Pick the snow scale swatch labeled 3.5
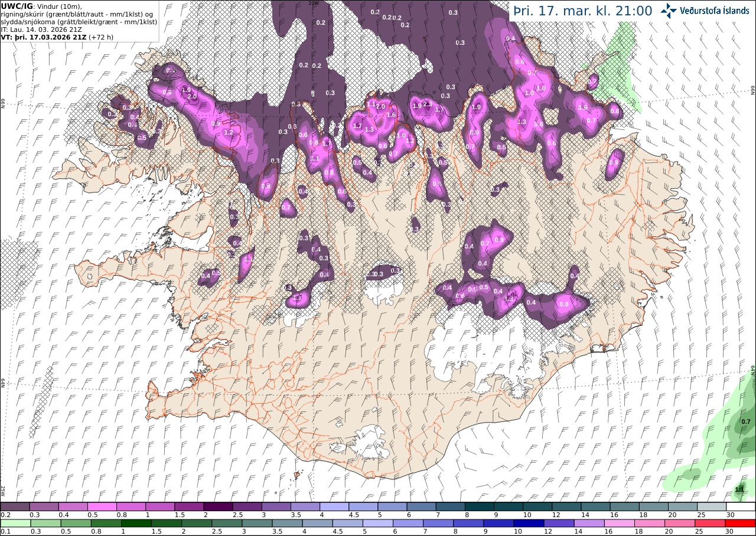The height and width of the screenshot is (536, 756). coord(305,506)
